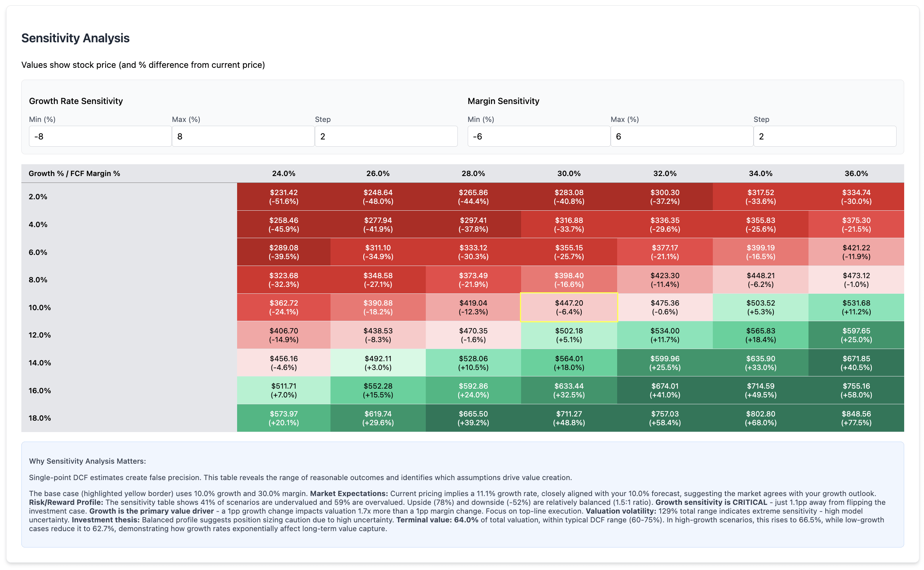Select the $473.12 (-1.0%) pale pink cell
The height and width of the screenshot is (570, 924).
coord(856,280)
